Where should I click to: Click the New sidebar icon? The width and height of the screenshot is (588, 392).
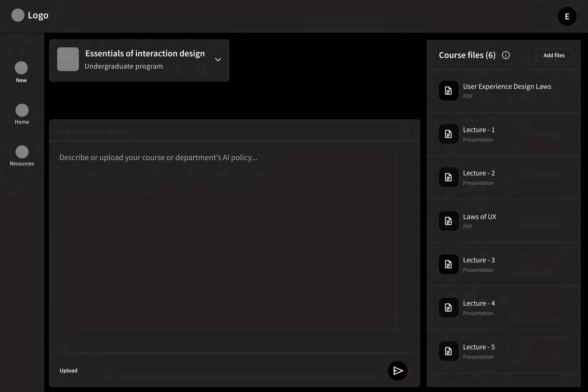click(x=21, y=68)
